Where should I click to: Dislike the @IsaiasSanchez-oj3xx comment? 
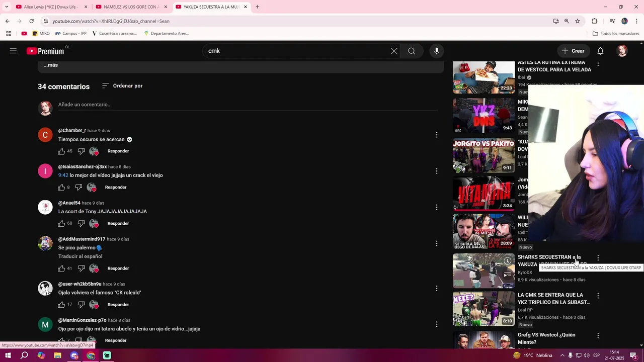[x=78, y=188]
